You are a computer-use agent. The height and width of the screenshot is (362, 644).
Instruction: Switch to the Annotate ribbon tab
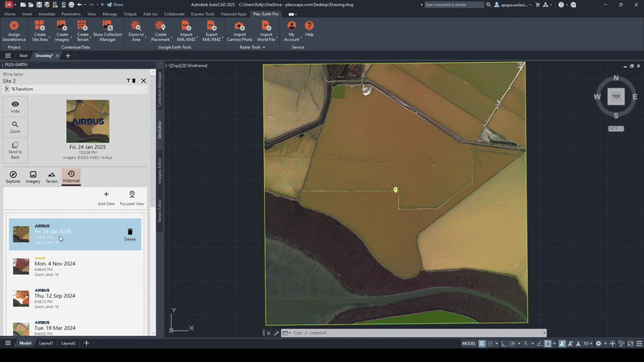47,14
